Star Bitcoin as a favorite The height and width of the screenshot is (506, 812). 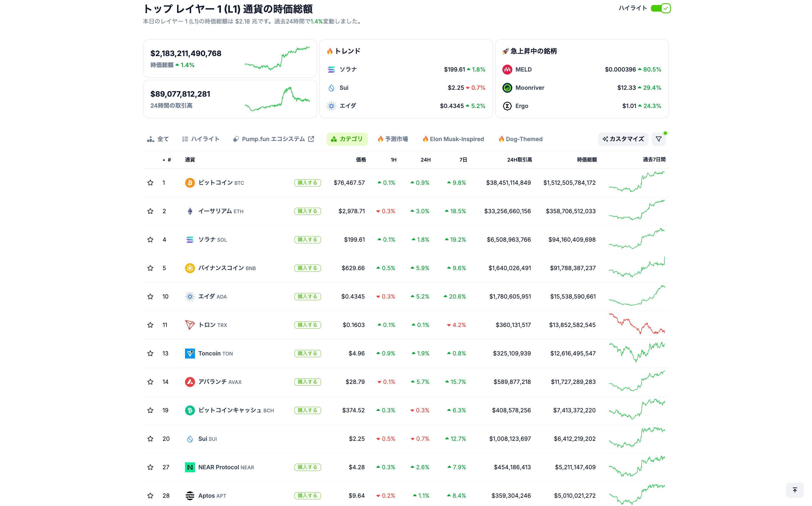(150, 183)
